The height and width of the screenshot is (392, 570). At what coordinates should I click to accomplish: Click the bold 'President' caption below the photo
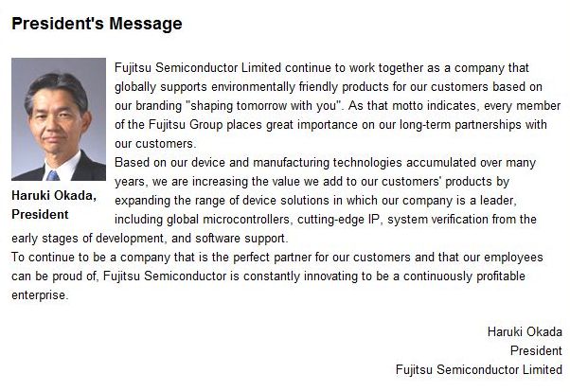click(40, 215)
